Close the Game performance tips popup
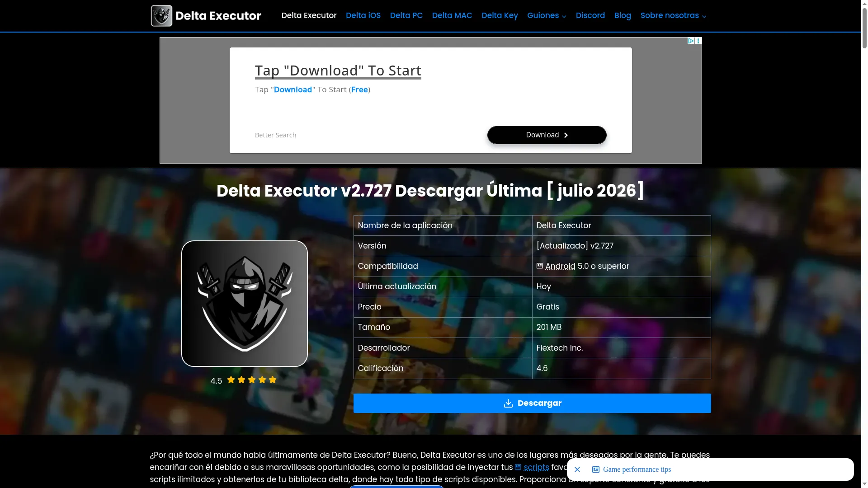The height and width of the screenshot is (488, 868). pyautogui.click(x=577, y=469)
